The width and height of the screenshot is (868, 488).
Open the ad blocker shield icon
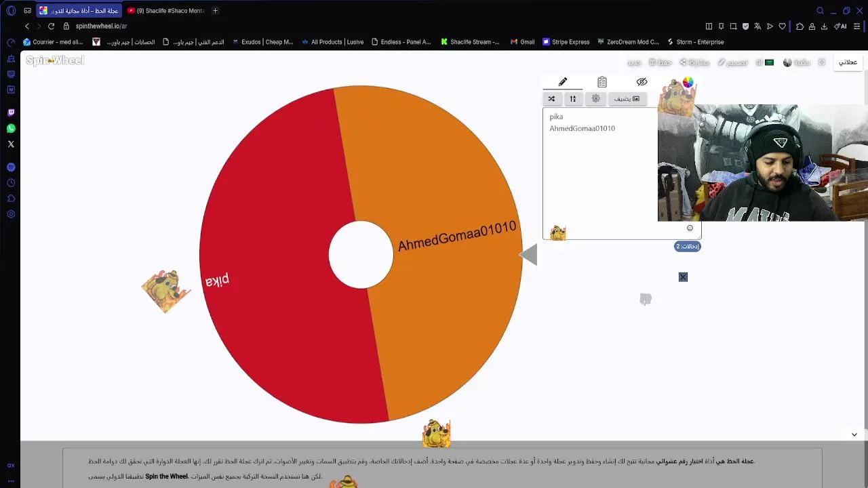tap(745, 26)
